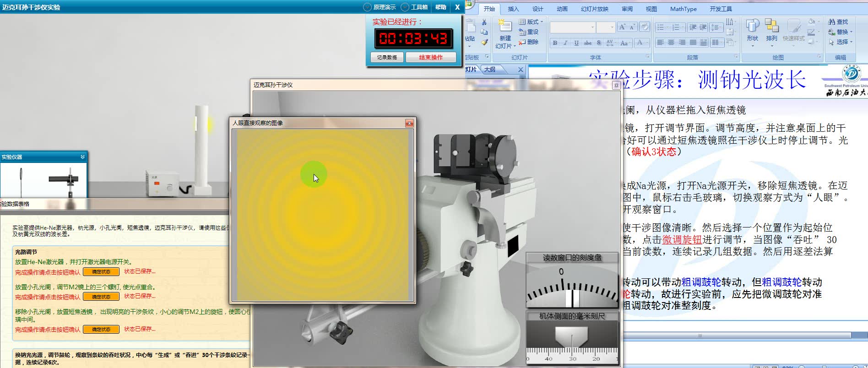Collapse the 实验仪器 panel chevron
Viewport: 868px width, 368px height.
82,157
